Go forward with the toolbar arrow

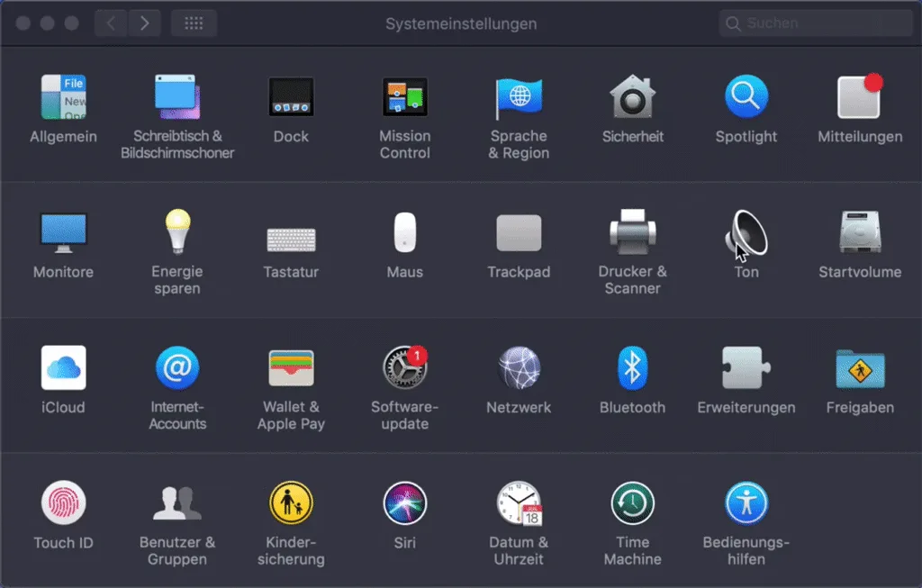coord(145,23)
